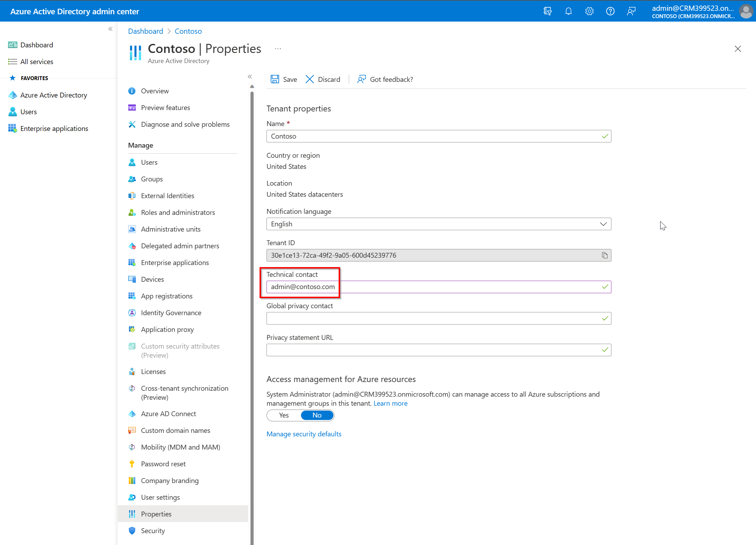Open Administrative units
The width and height of the screenshot is (756, 545).
pyautogui.click(x=171, y=229)
